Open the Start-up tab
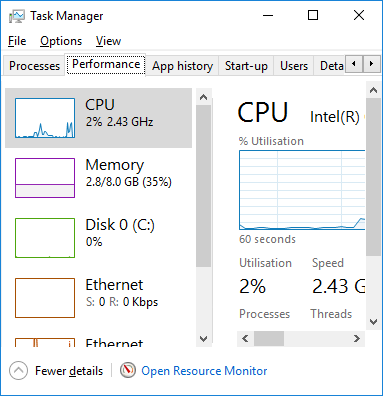Image resolution: width=383 pixels, height=396 pixels. click(246, 66)
